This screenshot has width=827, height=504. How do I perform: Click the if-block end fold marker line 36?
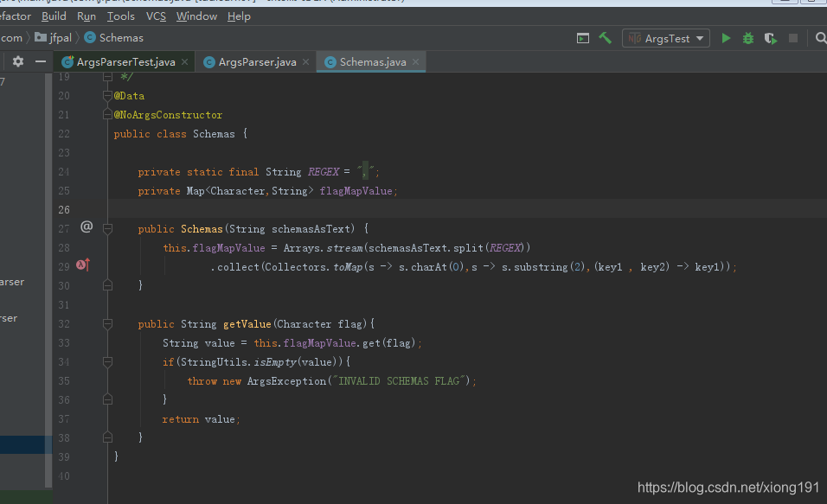click(x=107, y=399)
